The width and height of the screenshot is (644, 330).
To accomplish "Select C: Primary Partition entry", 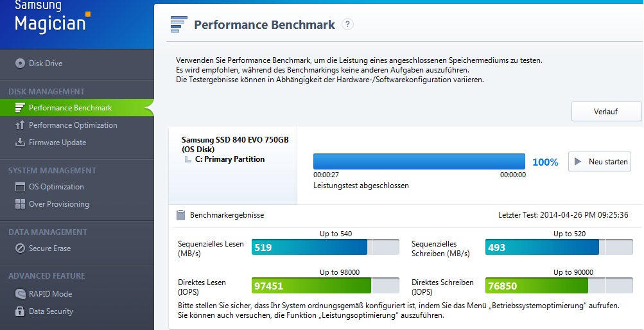I will (x=230, y=159).
